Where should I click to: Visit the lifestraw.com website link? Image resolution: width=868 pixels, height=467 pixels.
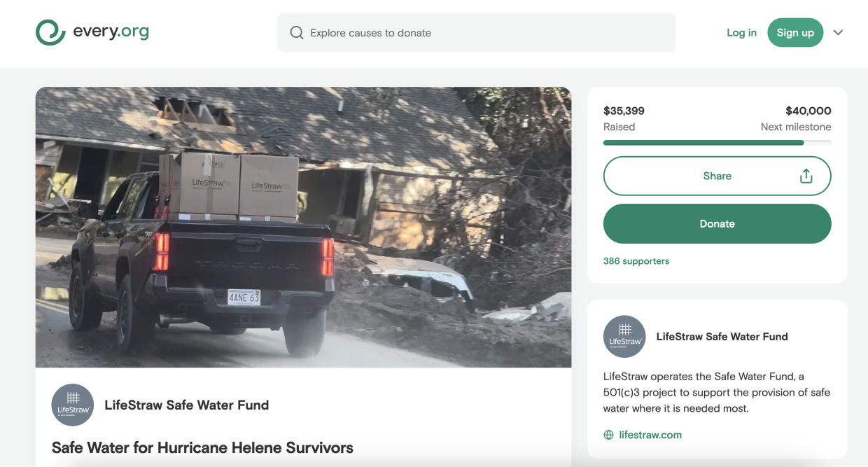(x=650, y=435)
